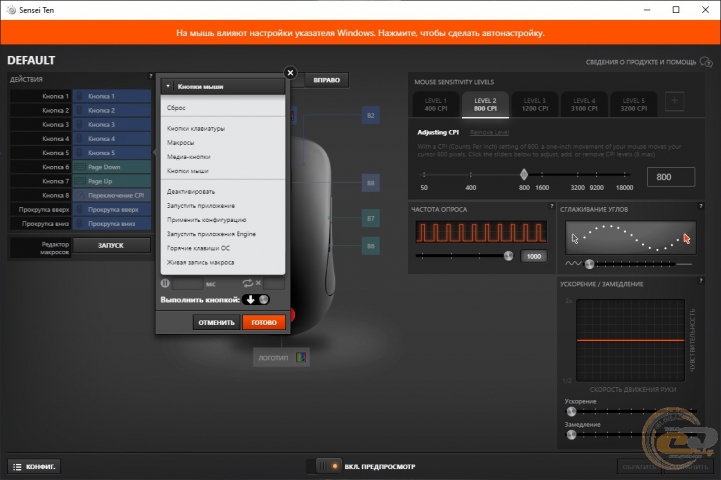
Task: Choose Применить конфигурацию from the list
Action: (x=223, y=220)
